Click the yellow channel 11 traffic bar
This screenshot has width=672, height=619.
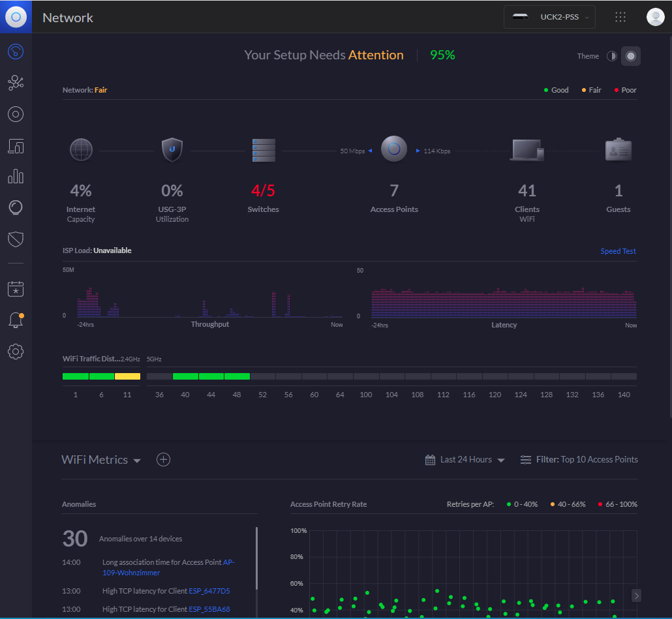(x=127, y=376)
